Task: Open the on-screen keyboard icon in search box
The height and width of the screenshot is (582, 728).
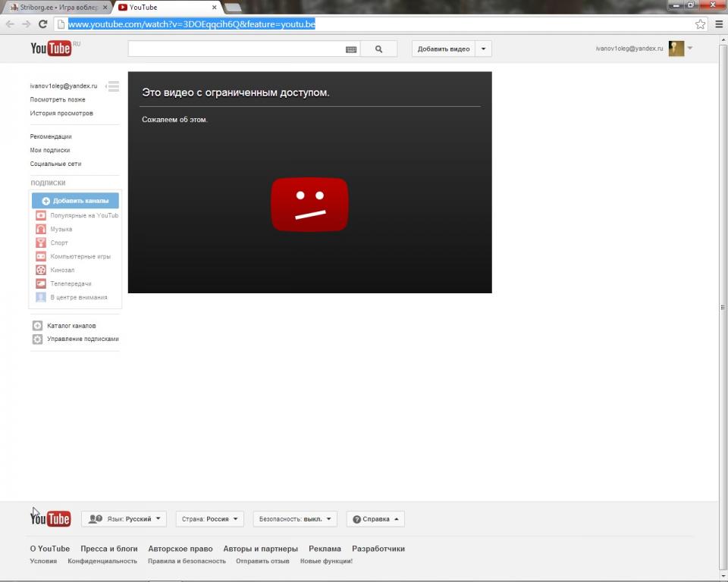Action: [x=350, y=49]
